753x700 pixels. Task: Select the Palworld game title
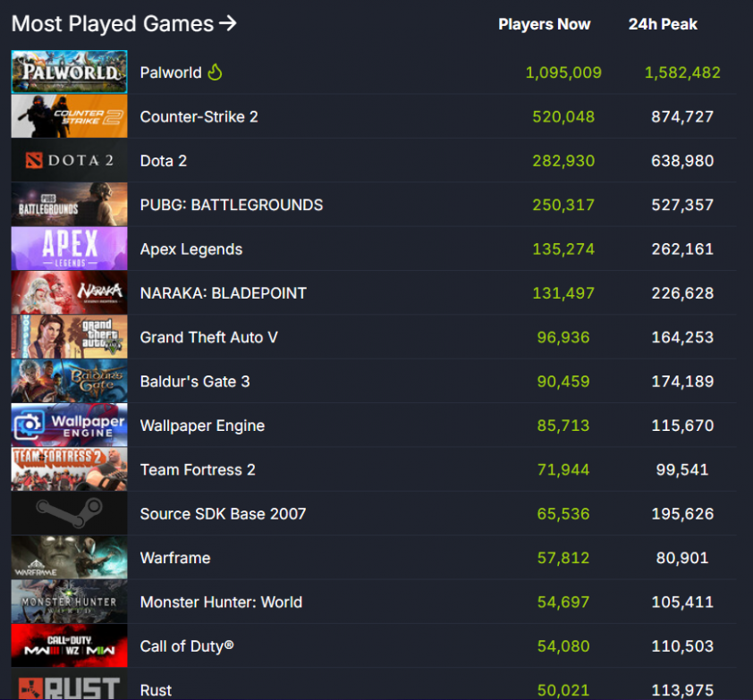click(x=171, y=72)
